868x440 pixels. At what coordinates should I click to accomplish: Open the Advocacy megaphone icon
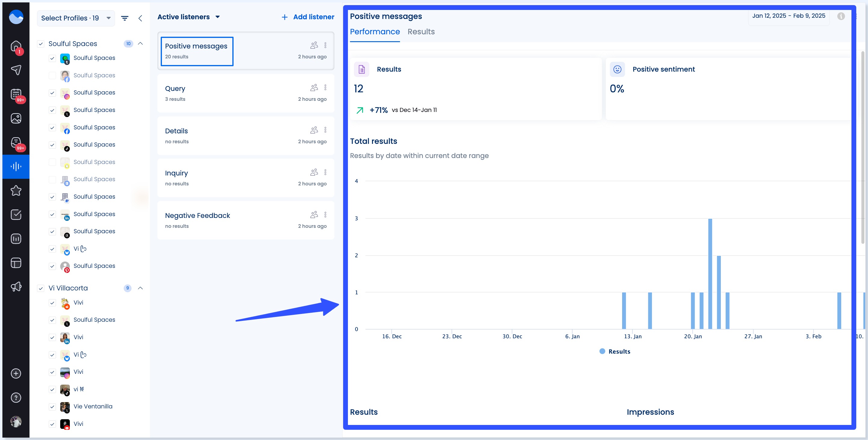pos(16,287)
